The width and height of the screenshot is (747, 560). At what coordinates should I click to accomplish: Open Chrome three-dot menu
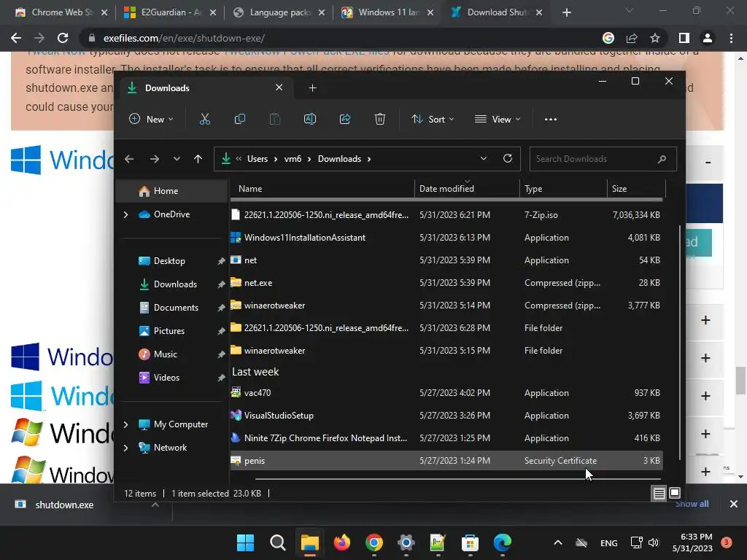coord(731,38)
